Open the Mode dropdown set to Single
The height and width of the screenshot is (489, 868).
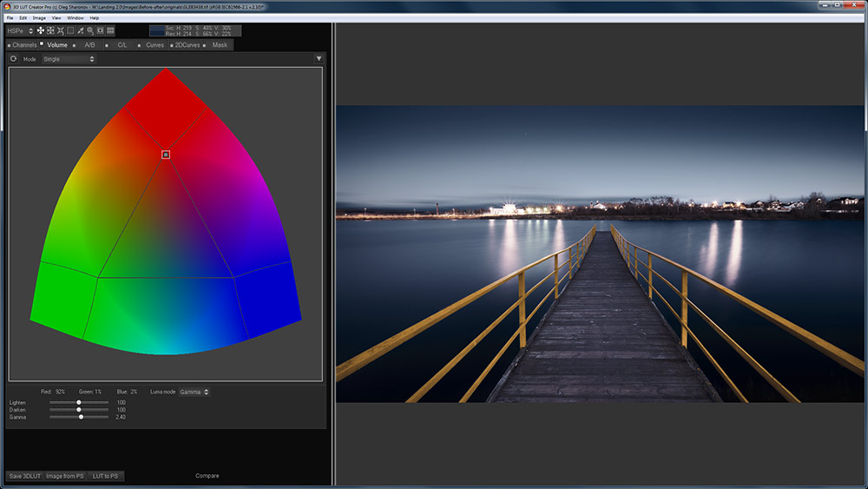(68, 59)
